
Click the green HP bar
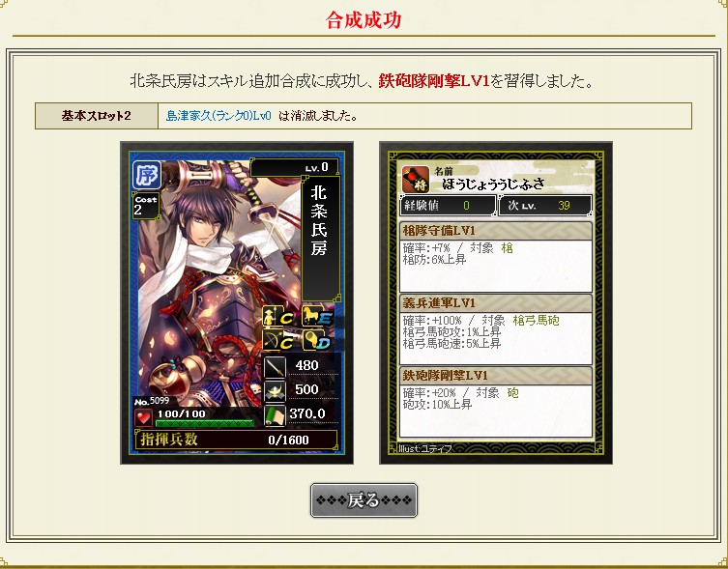(x=205, y=423)
